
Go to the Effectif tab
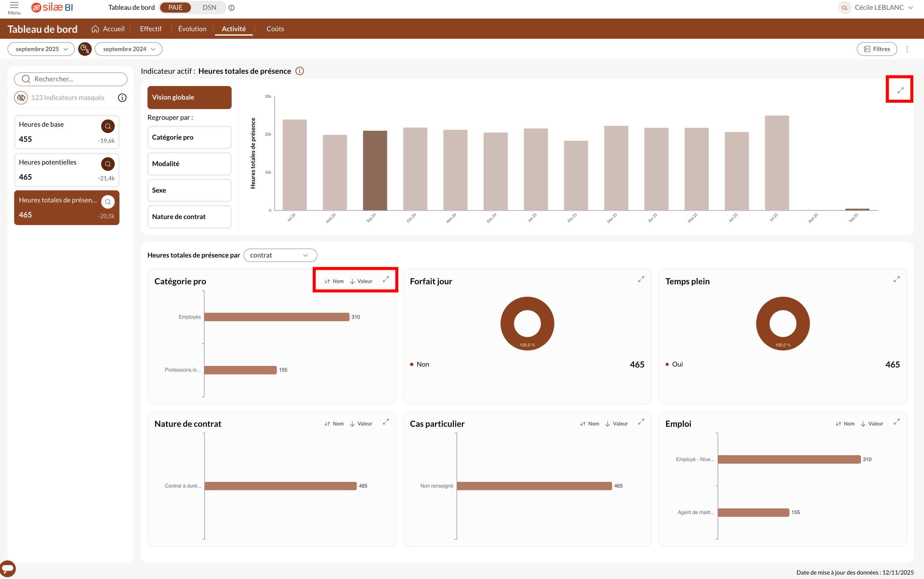(x=150, y=29)
